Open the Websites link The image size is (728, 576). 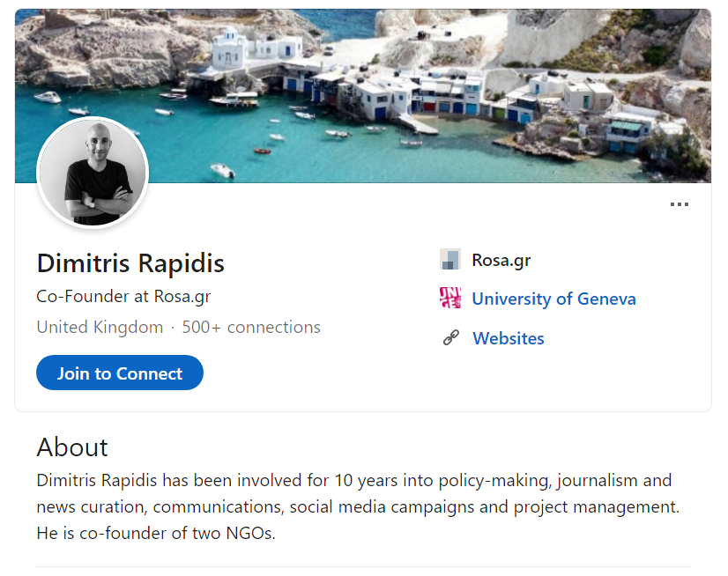pos(509,338)
